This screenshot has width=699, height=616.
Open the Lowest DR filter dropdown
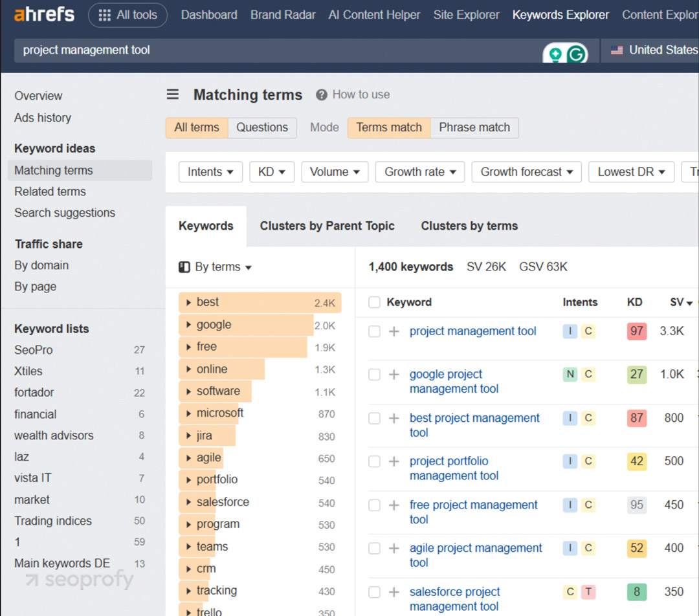(x=631, y=172)
